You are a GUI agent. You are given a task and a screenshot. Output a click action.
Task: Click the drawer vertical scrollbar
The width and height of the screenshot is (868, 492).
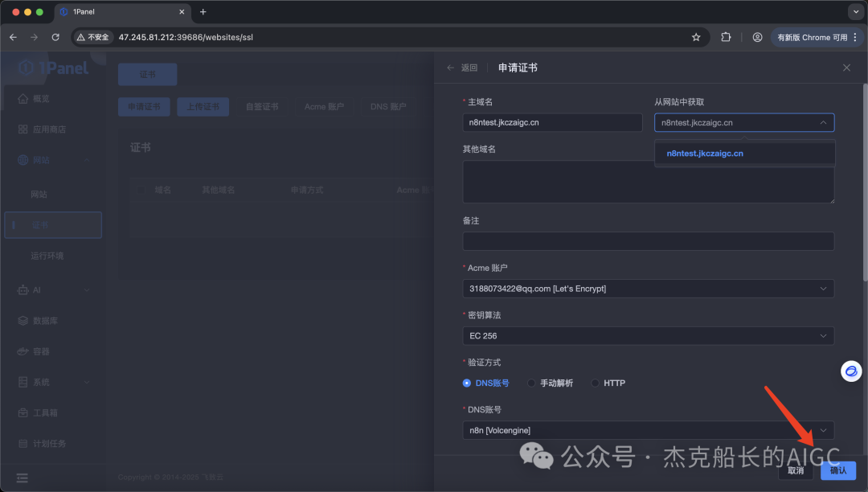coord(865,182)
